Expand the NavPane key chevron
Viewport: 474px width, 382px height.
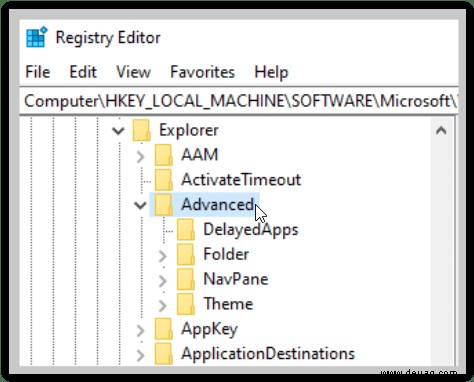[x=163, y=281]
